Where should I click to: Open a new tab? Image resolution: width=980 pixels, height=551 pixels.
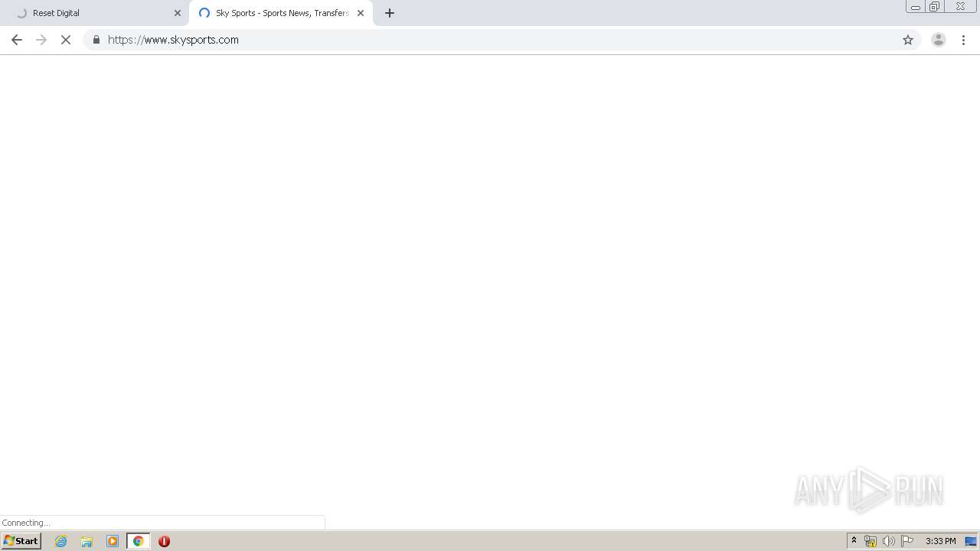390,13
